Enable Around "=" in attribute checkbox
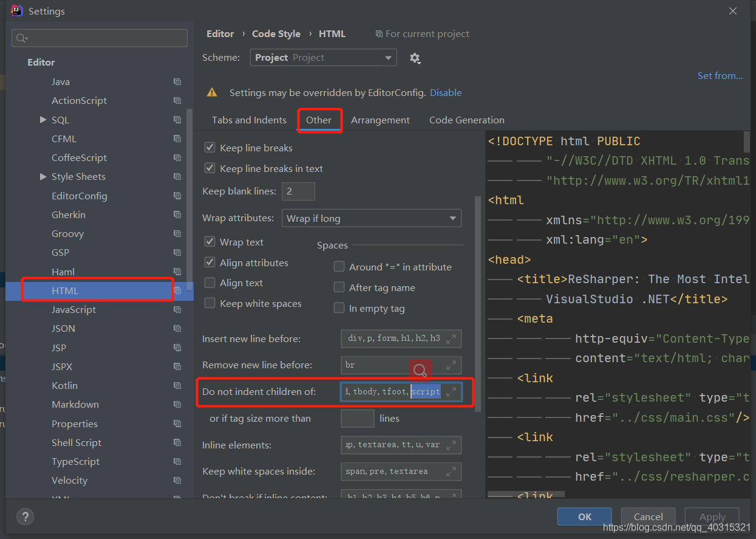The width and height of the screenshot is (756, 539). (339, 267)
